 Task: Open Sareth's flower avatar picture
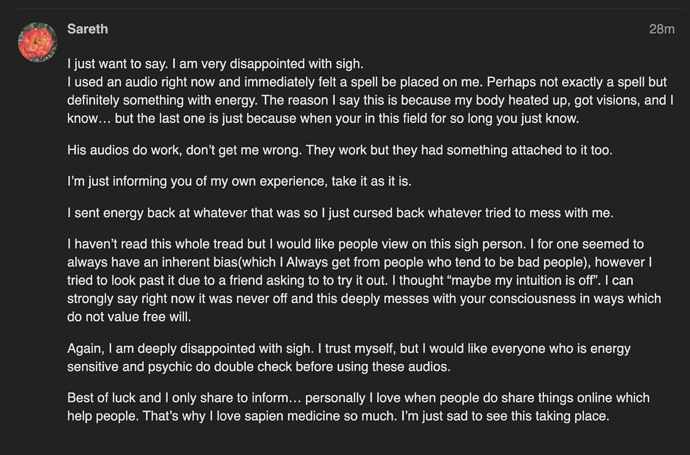click(37, 42)
